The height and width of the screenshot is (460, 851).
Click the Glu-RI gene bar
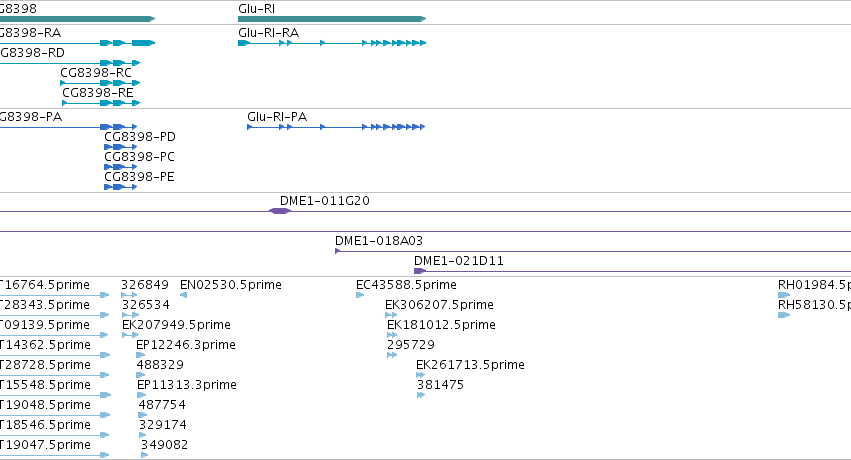point(330,19)
